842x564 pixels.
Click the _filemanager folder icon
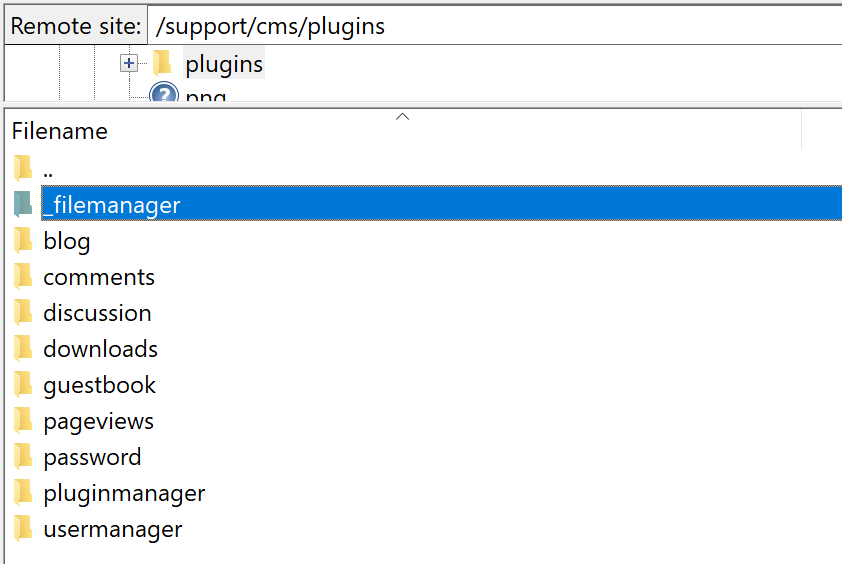click(23, 205)
